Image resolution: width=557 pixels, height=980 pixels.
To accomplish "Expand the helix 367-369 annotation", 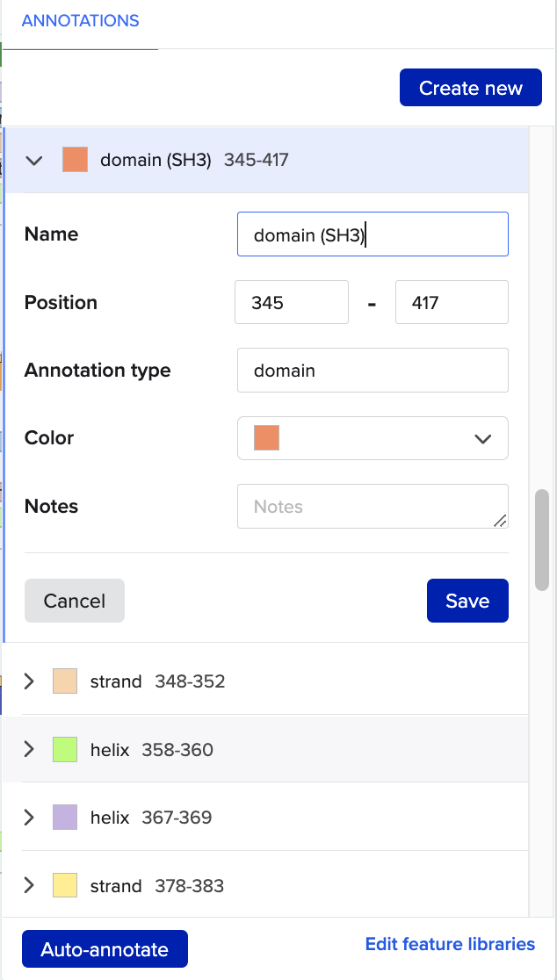I will click(x=29, y=817).
